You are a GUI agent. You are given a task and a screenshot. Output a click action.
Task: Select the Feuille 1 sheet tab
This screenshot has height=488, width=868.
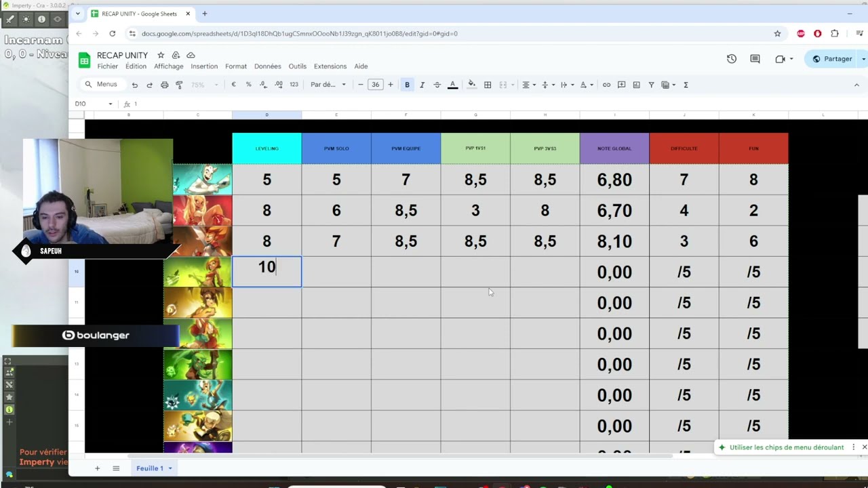click(x=154, y=468)
